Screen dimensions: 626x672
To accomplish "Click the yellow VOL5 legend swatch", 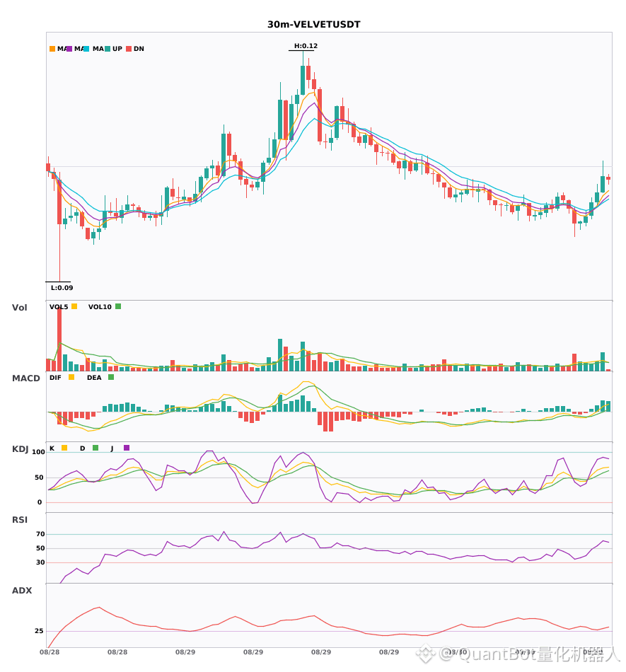I will [x=74, y=306].
